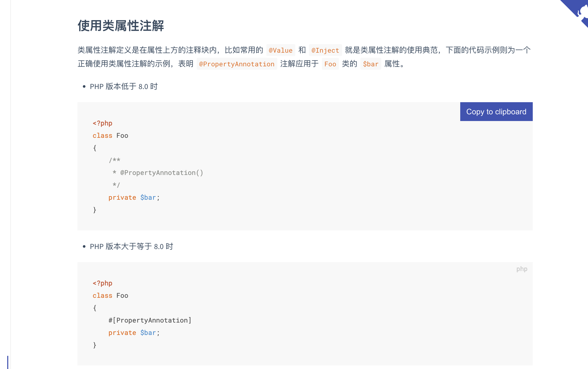This screenshot has width=588, height=369.
Task: Click the private $bar line in the first example
Action: [134, 197]
